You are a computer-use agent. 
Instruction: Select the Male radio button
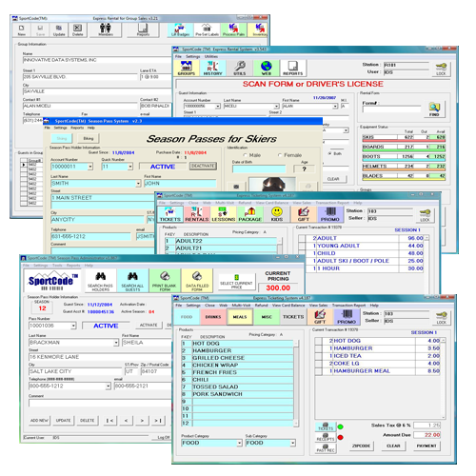click(245, 155)
